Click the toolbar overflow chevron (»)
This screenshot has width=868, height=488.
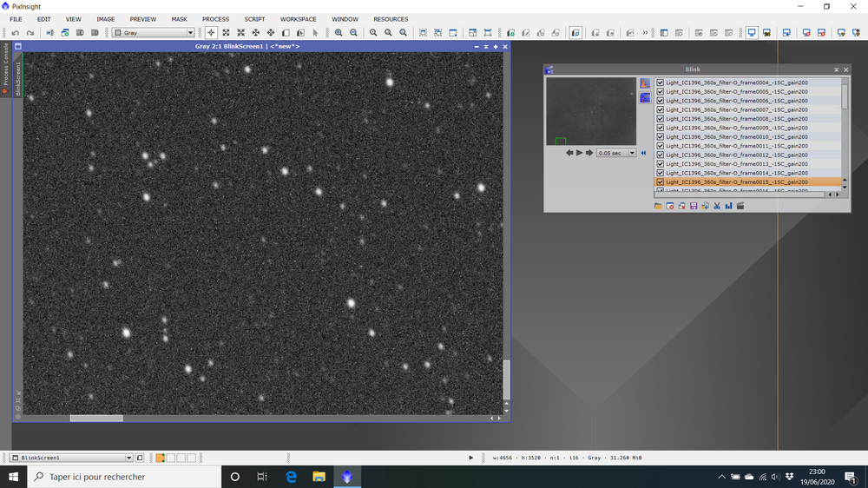tap(645, 33)
